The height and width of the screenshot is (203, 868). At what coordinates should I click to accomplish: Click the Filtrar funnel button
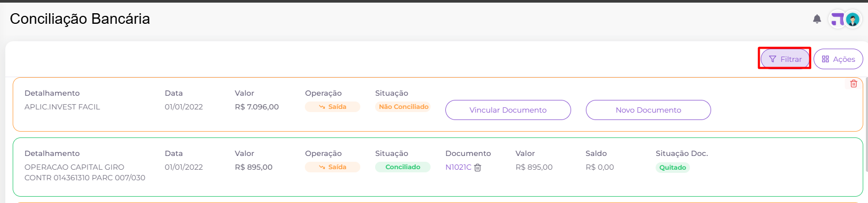point(785,59)
